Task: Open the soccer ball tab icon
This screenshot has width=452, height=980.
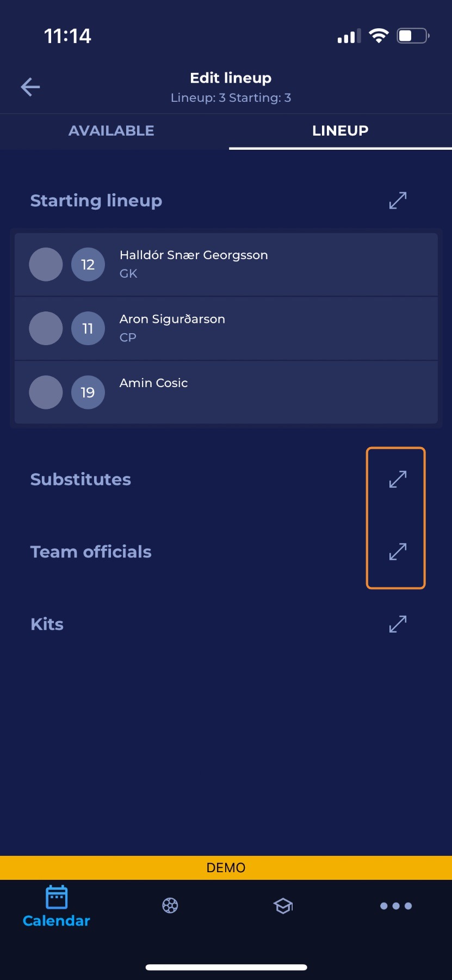Action: (x=170, y=905)
